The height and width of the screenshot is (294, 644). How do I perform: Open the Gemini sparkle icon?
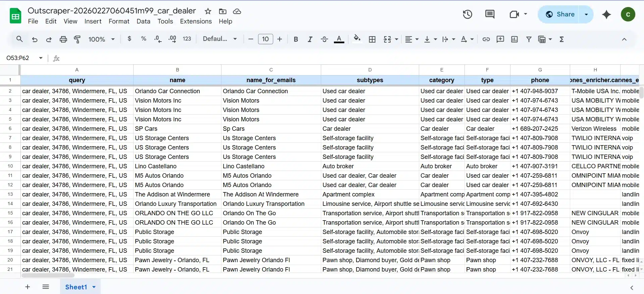click(606, 14)
